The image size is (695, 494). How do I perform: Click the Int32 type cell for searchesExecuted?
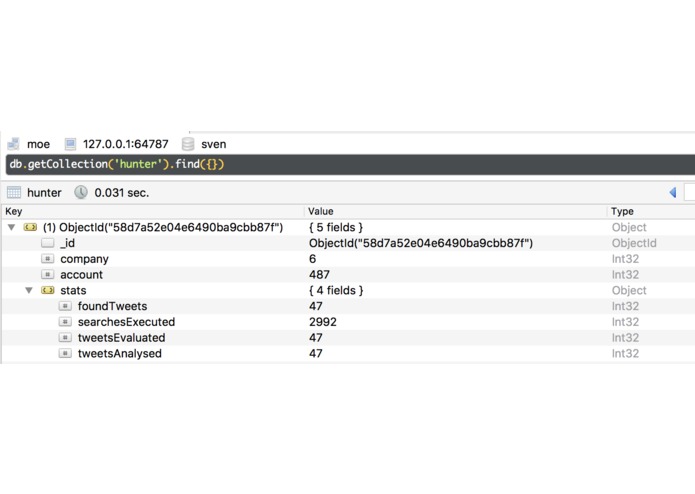click(x=625, y=322)
